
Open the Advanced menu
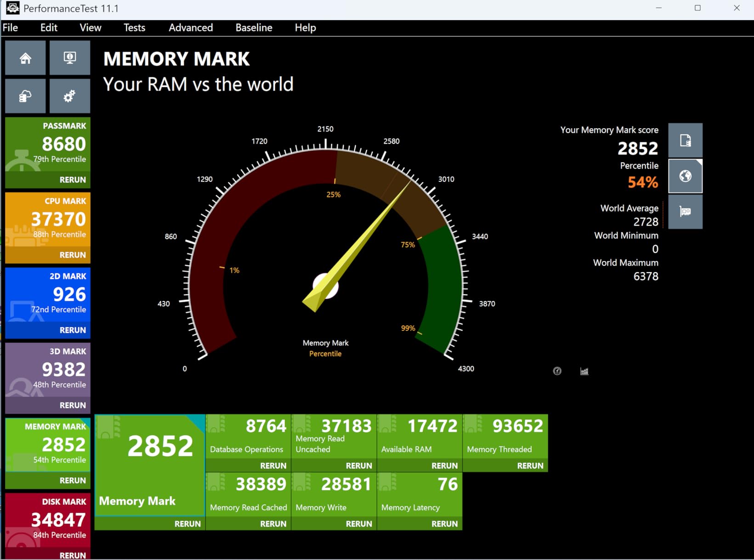pos(191,28)
